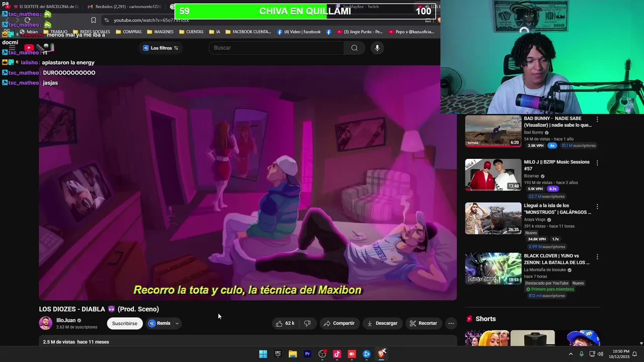Click the youtube.com address bar URL
Viewport: 644px width, 362px height.
click(x=151, y=20)
